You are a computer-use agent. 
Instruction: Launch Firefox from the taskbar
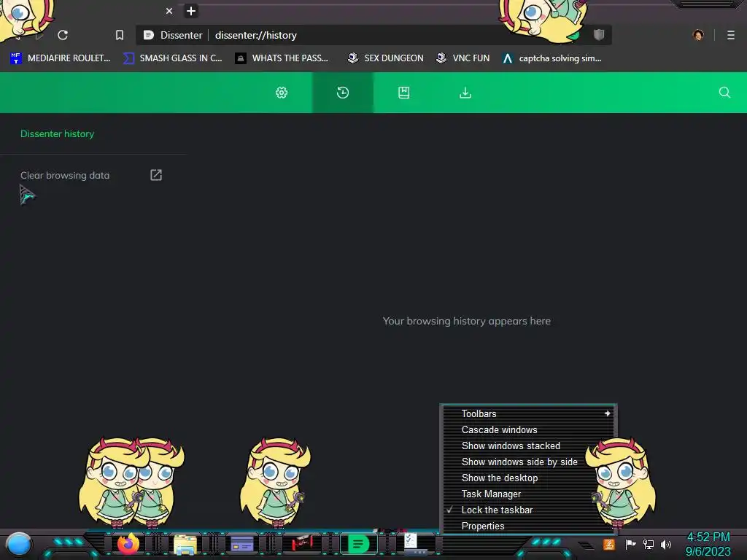pos(128,544)
